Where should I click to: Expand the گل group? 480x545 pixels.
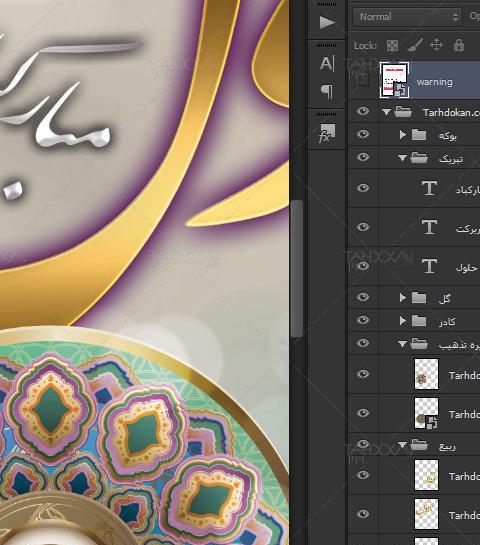(402, 298)
